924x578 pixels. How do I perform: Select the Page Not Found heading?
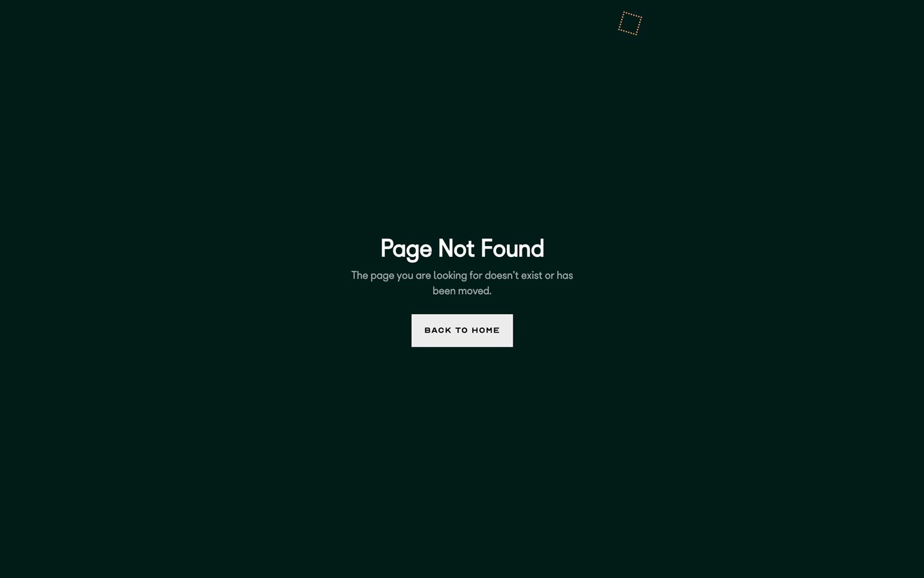[x=462, y=249]
